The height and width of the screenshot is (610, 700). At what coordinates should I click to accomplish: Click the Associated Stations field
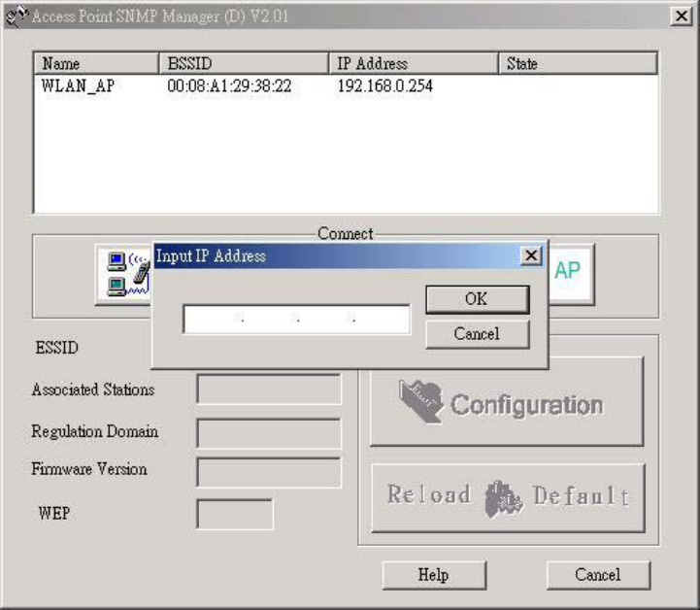pos(269,390)
